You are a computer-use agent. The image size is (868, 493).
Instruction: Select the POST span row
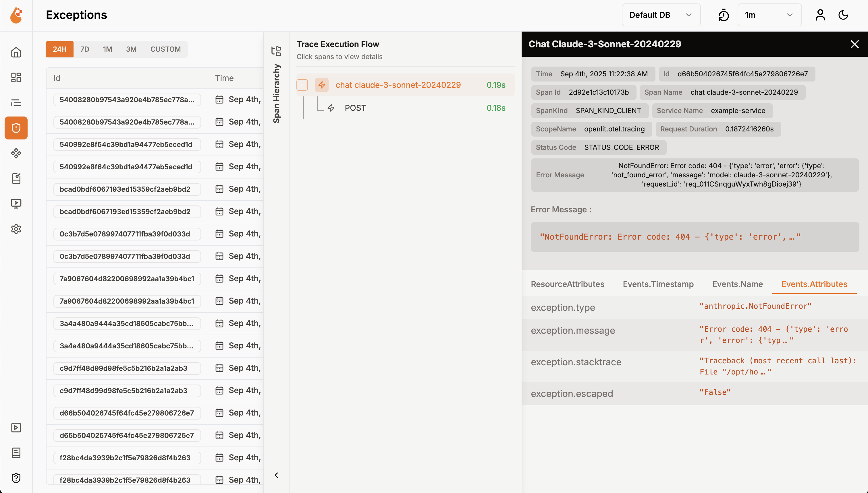(x=405, y=108)
